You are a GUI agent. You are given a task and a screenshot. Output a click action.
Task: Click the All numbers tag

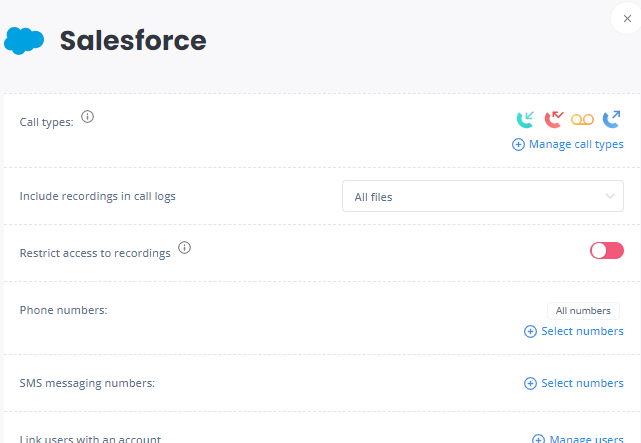point(583,311)
